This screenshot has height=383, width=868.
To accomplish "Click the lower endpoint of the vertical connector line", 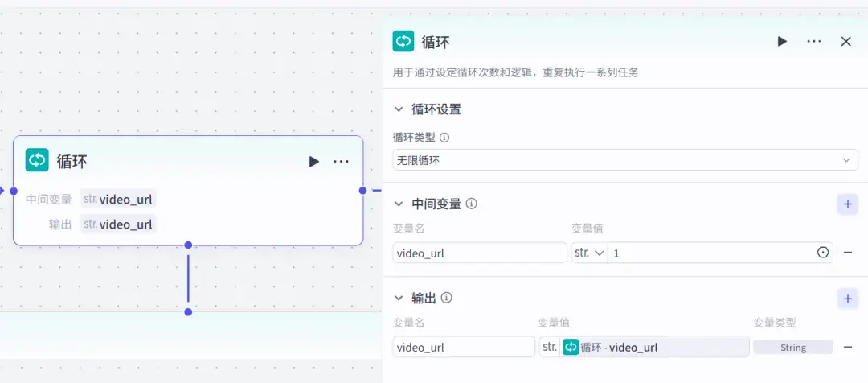I will pos(188,311).
